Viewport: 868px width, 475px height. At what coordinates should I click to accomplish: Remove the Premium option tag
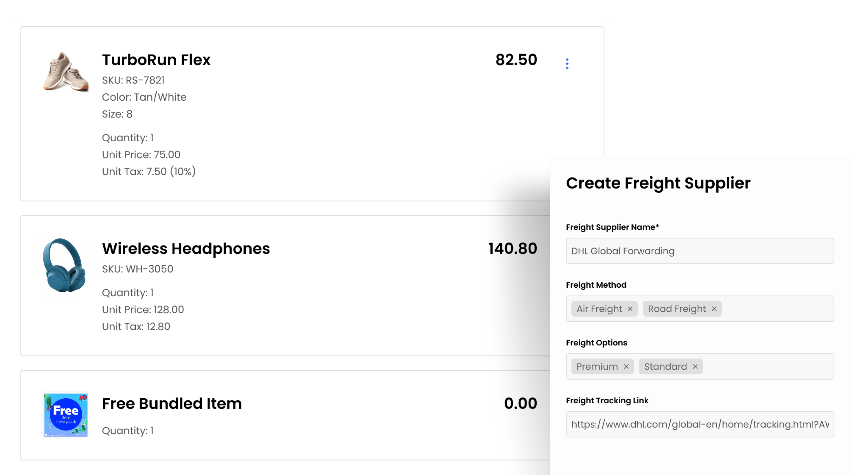(x=626, y=367)
